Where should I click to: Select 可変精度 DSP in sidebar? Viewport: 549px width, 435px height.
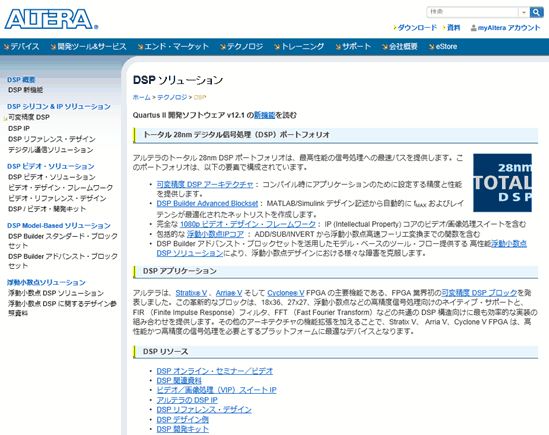point(29,117)
